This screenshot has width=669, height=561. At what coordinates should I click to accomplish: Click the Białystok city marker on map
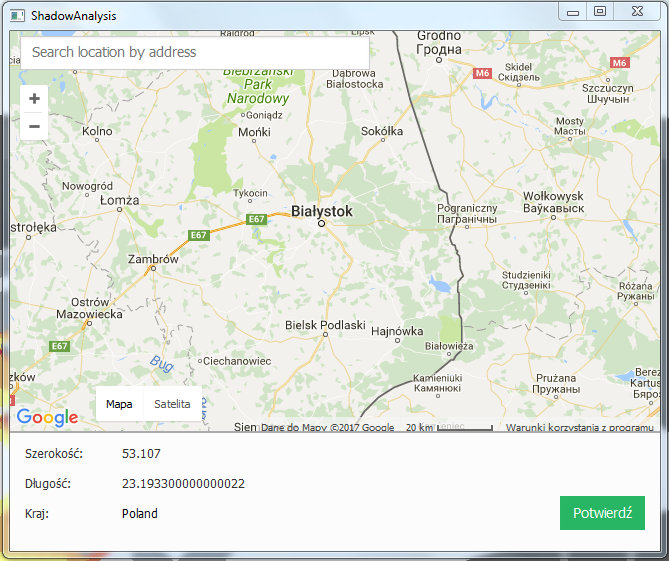coord(322,224)
